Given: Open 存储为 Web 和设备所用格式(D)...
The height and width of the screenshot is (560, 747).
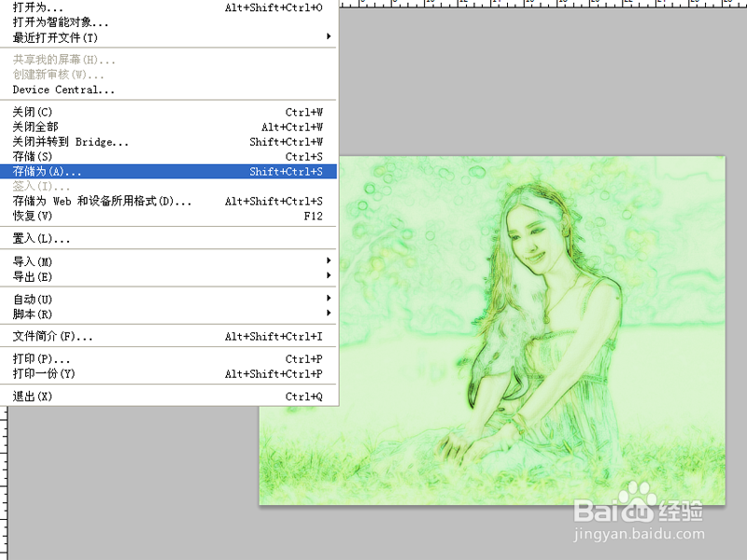Looking at the screenshot, I should click(168, 201).
